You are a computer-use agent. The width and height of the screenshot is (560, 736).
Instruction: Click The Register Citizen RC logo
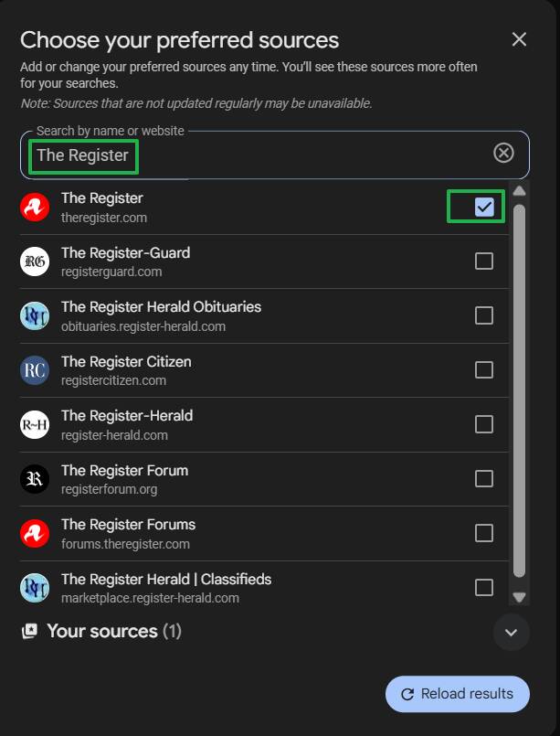click(35, 370)
